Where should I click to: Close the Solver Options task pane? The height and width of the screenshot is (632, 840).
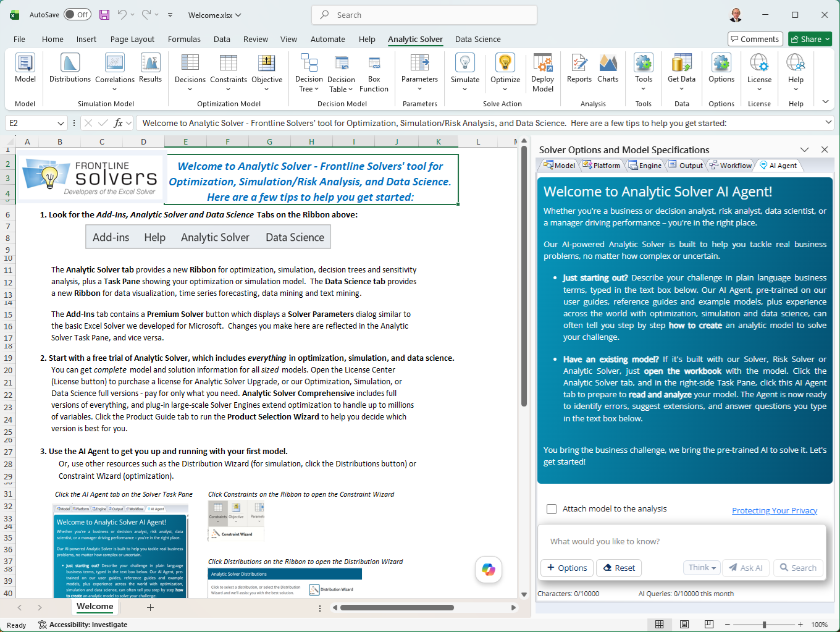tap(825, 150)
